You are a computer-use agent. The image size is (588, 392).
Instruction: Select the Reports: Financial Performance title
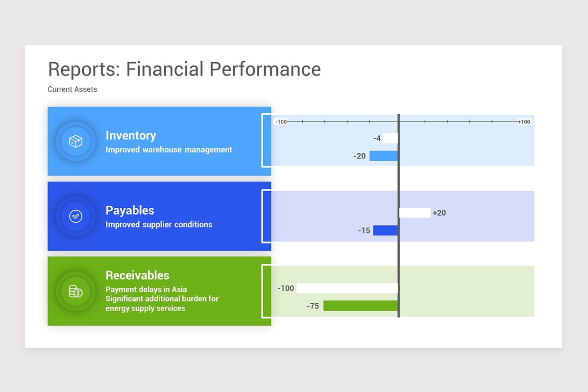[184, 69]
